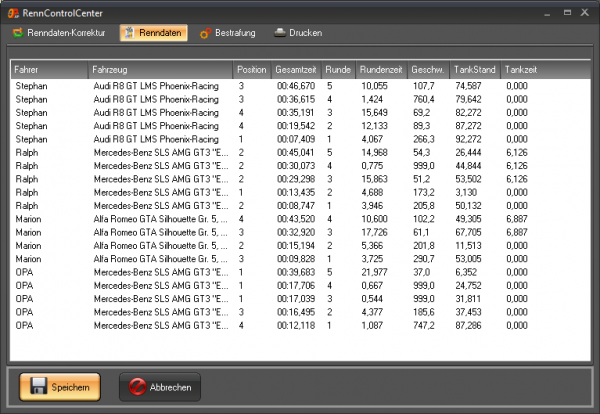The image size is (600, 414).
Task: Click the Tankzeit column header
Action: point(521,70)
